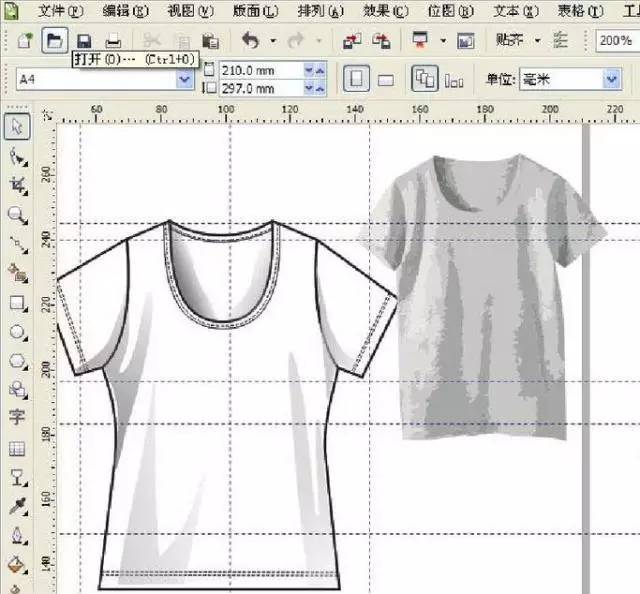Select the Shape edit tool
640x594 pixels.
click(x=17, y=156)
